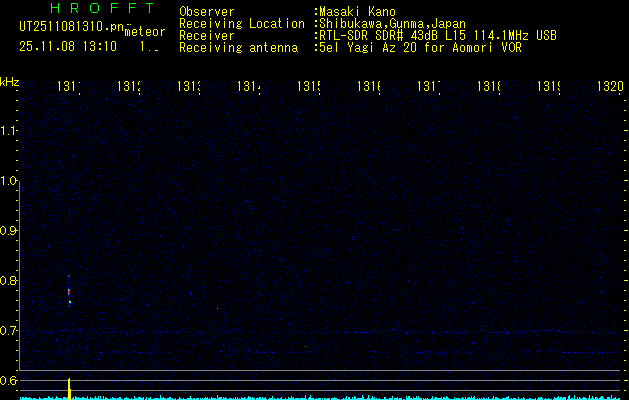The image size is (629, 400).
Task: Click the 'Receiving antenna' field label
Action: tap(238, 47)
